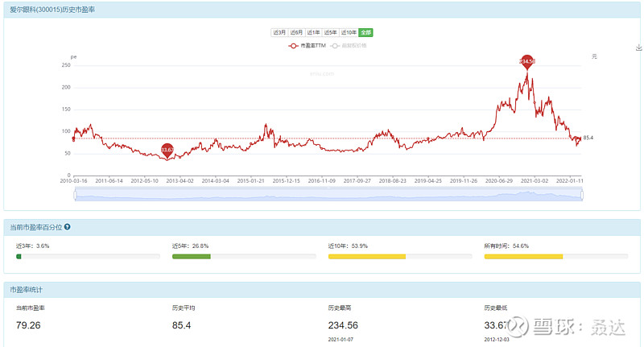Click the x-axis date 2018-08-23
This screenshot has width=644, height=347.
[392, 180]
